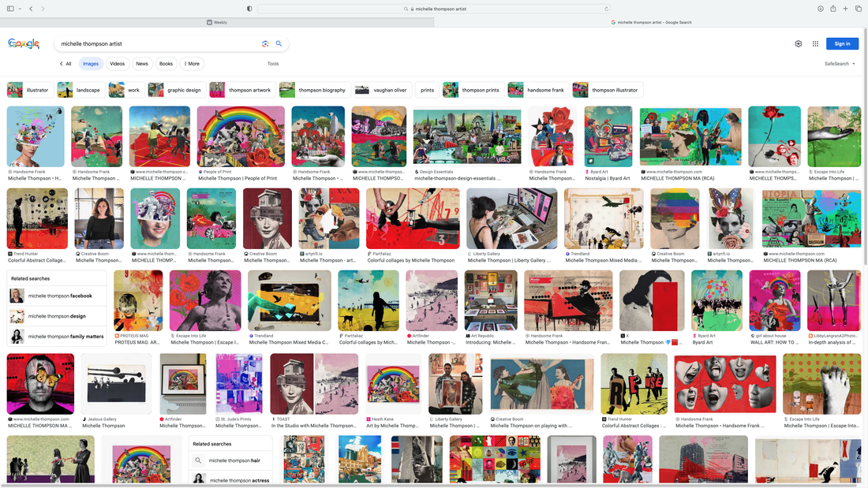Open the Safari share menu
Viewport: 868px width, 488px height.
832,9
